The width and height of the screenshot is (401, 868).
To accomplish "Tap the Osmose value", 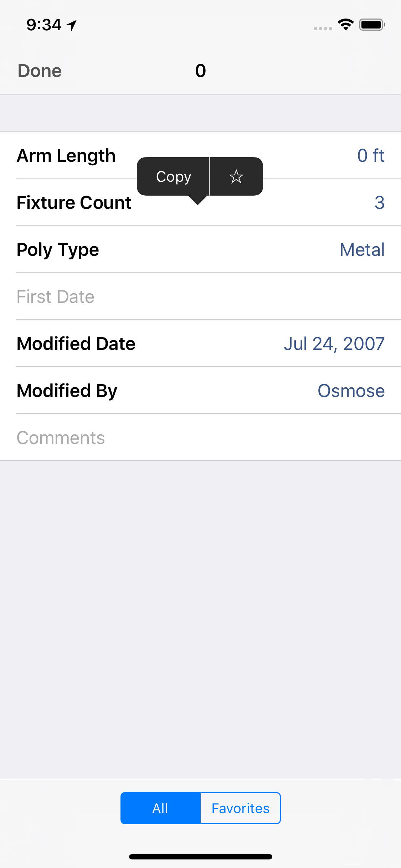I will [351, 391].
